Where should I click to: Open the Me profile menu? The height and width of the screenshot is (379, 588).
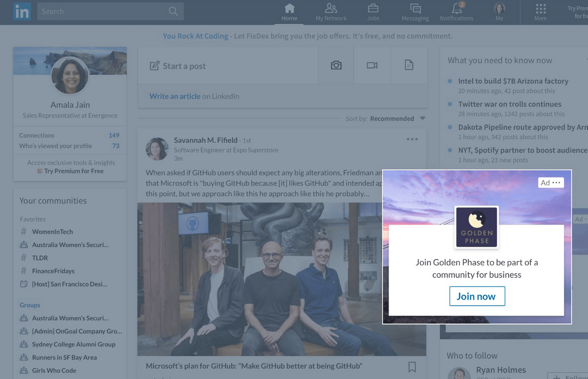(x=499, y=12)
